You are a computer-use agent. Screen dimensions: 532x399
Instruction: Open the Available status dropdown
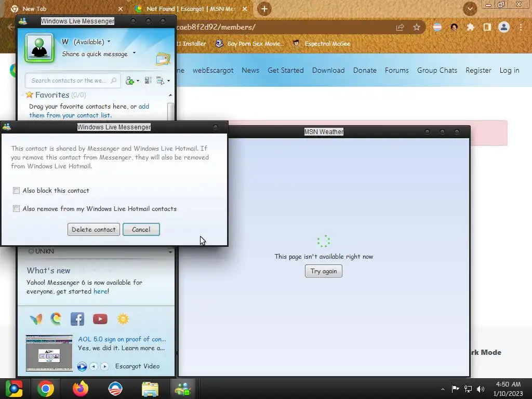click(x=109, y=42)
